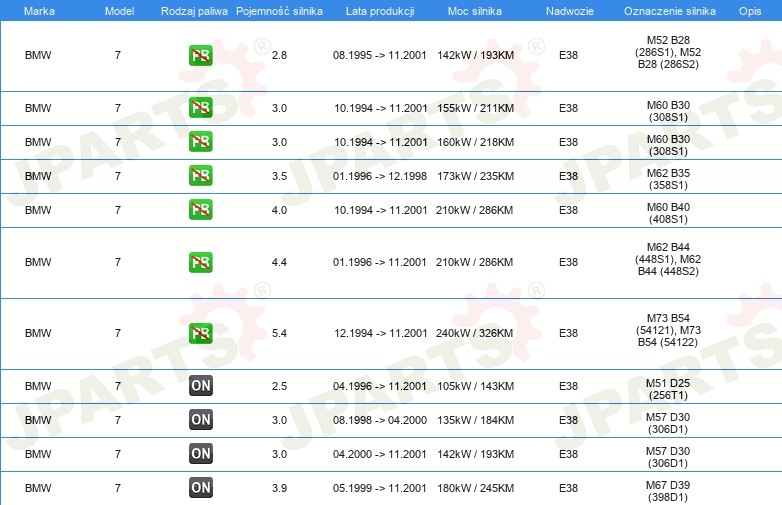Click the PB petrol icon for the 160kW / 218KM engine
Screen dimensions: 782x505
click(200, 142)
